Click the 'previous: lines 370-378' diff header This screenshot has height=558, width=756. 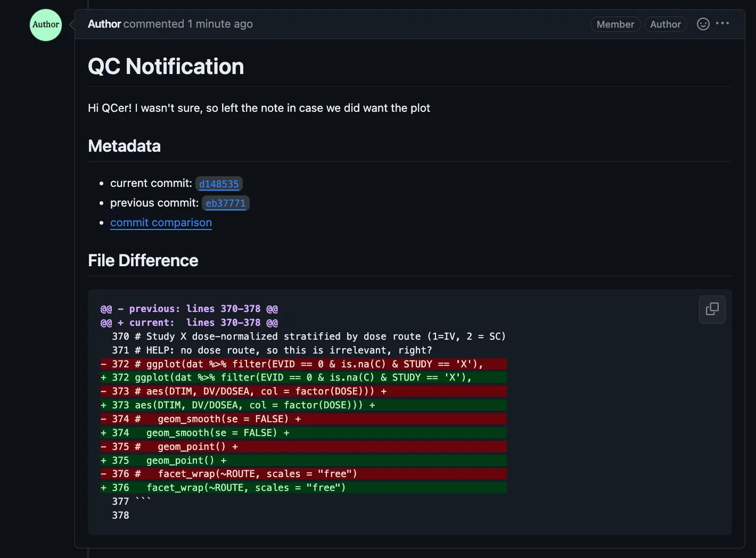pos(189,309)
